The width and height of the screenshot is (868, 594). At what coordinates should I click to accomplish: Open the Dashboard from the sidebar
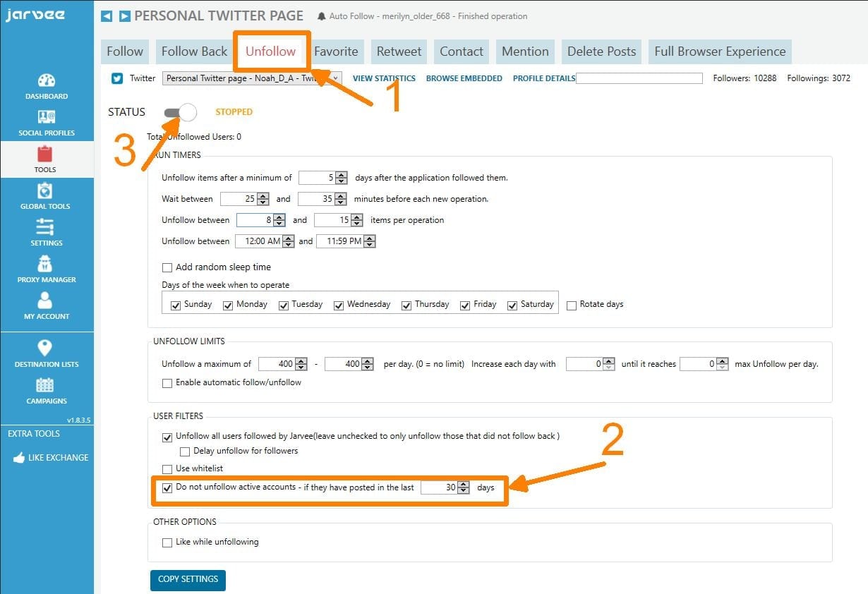[x=47, y=86]
